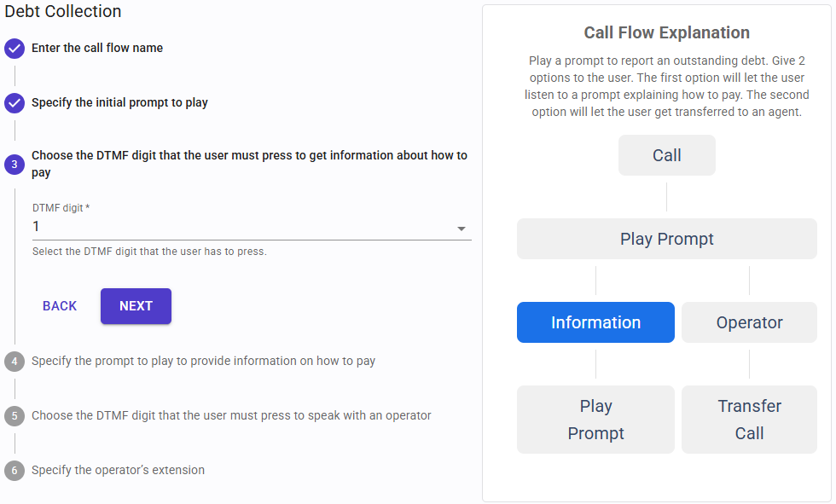Select the active step 3 number circle
The height and width of the screenshot is (504, 836).
(14, 164)
